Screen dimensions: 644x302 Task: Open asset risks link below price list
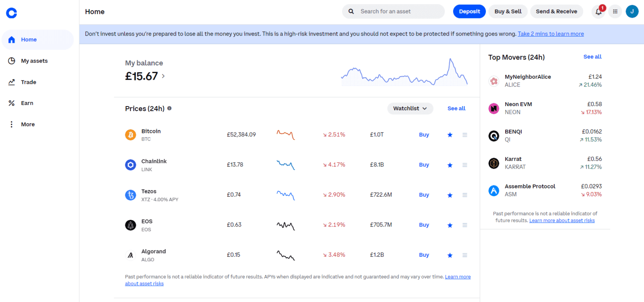pyautogui.click(x=297, y=280)
